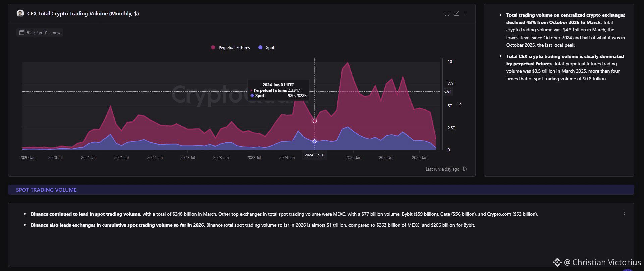
Task: Click the 10T y-axis label
Action: pyautogui.click(x=451, y=62)
